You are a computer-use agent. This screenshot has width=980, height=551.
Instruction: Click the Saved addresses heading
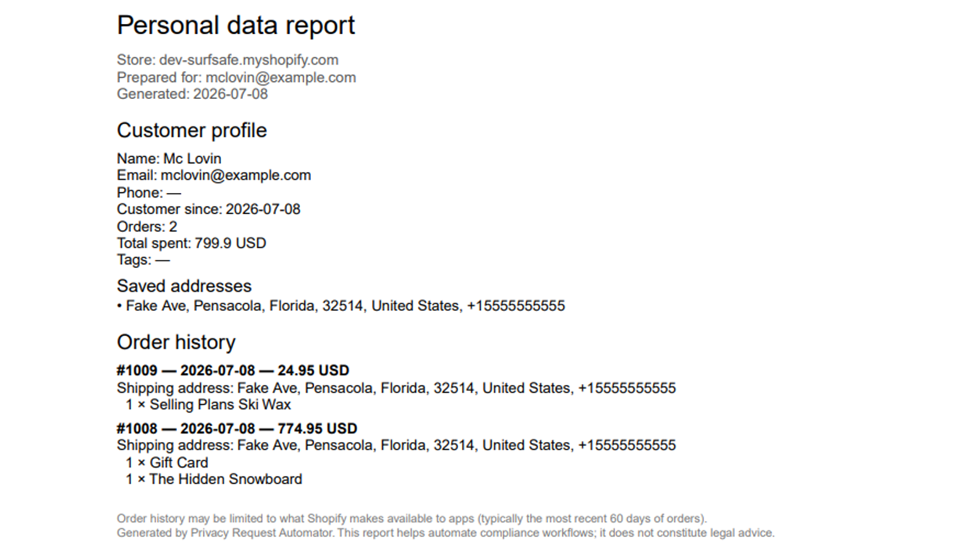[x=184, y=286]
